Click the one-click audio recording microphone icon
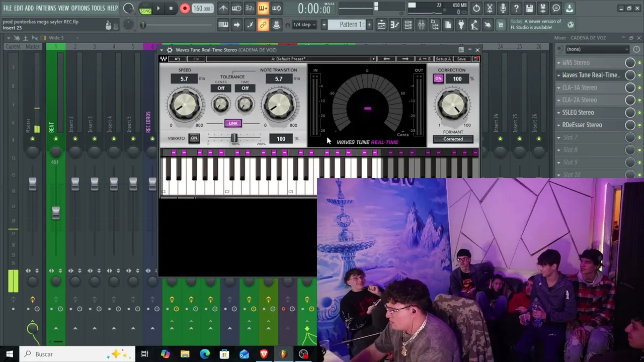The height and width of the screenshot is (362, 644). click(503, 9)
